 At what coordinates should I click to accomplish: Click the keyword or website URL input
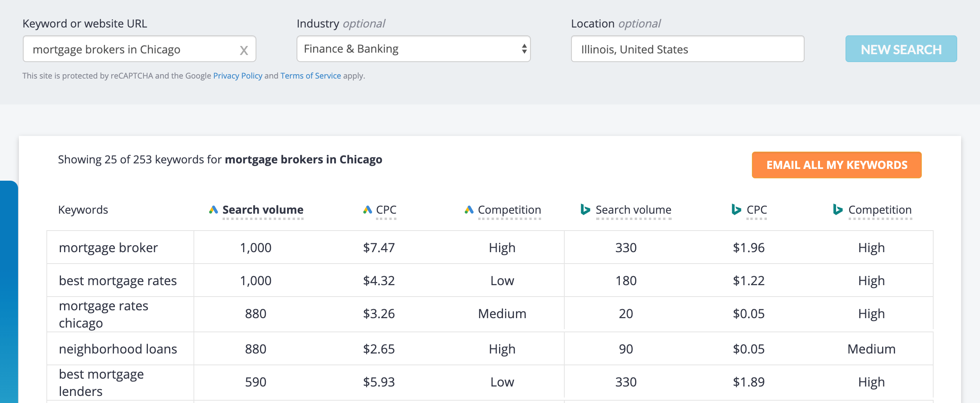tap(139, 49)
